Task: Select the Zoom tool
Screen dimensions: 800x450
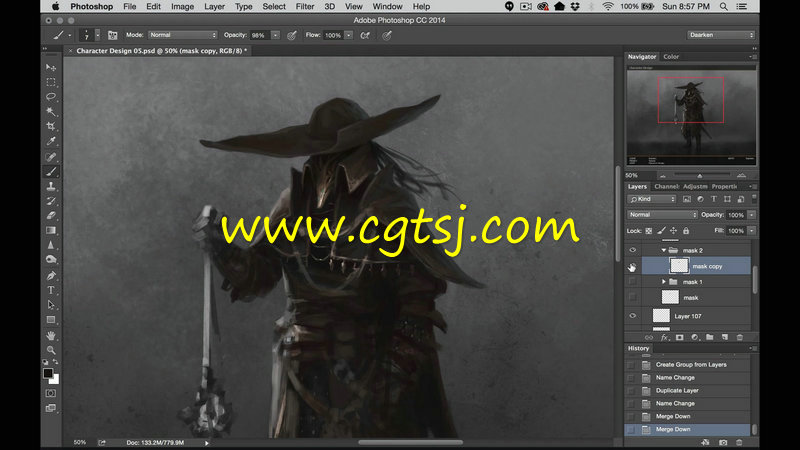Action: pos(51,350)
